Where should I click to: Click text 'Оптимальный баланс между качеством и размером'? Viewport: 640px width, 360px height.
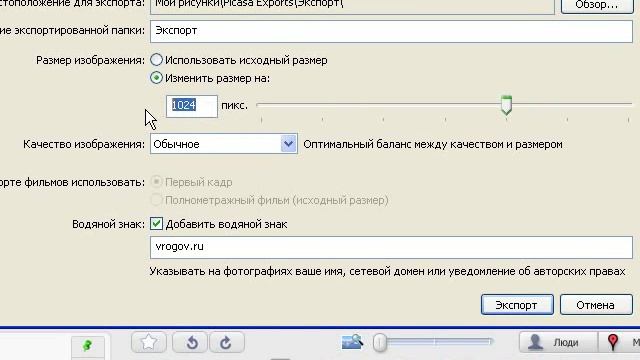[433, 144]
